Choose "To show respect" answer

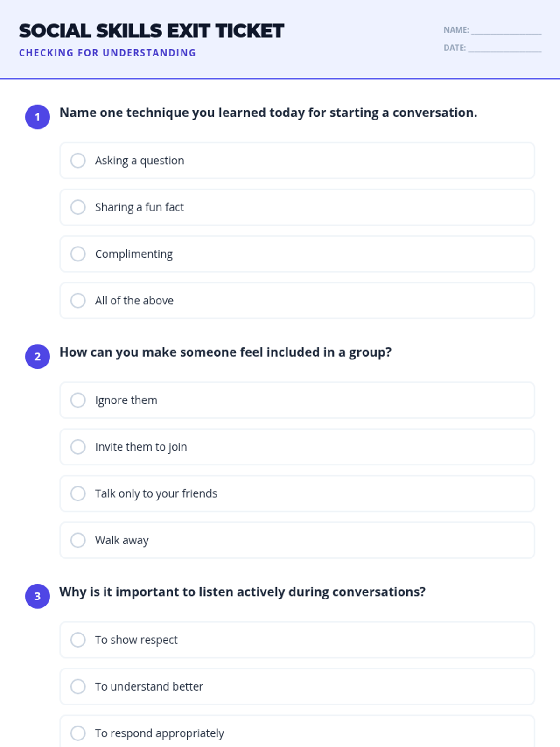[78, 640]
